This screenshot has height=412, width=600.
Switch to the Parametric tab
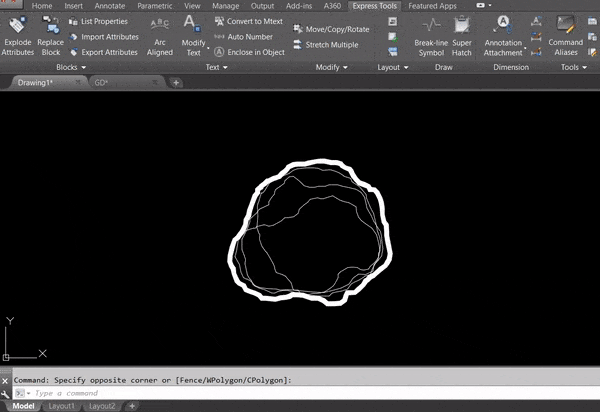(155, 6)
